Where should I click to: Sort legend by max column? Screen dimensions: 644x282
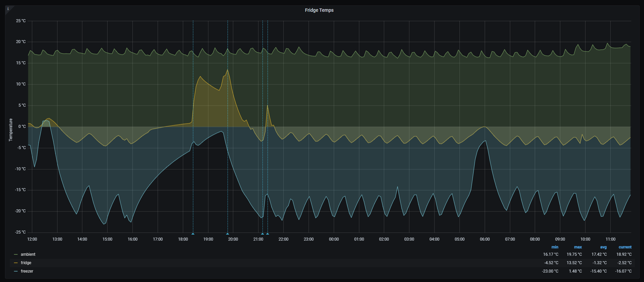pyautogui.click(x=578, y=247)
